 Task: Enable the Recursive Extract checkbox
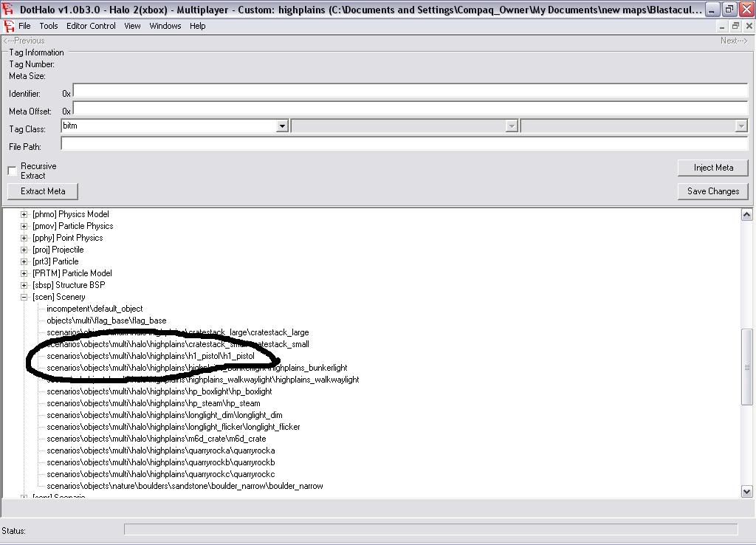(x=12, y=171)
